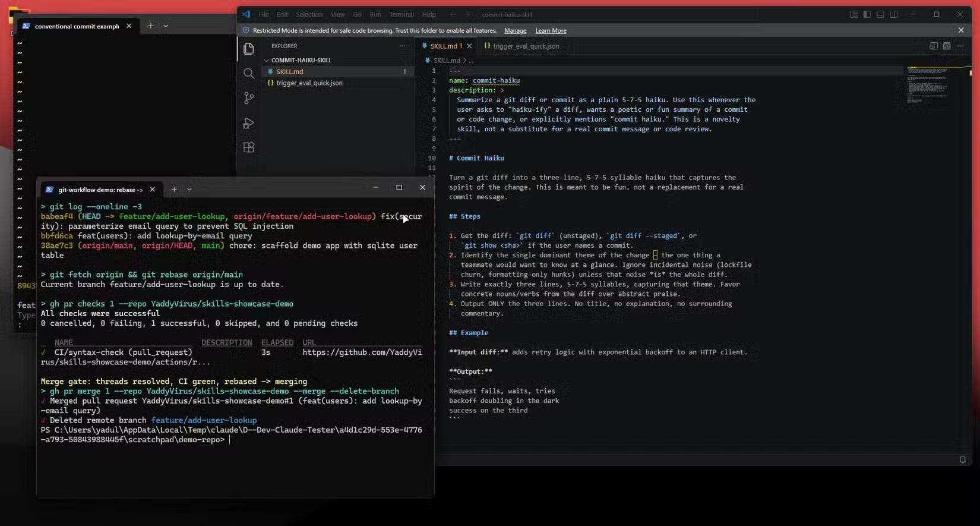Viewport: 980px width, 526px height.
Task: Add a new tab in git-workflow demo terminal
Action: [x=174, y=190]
